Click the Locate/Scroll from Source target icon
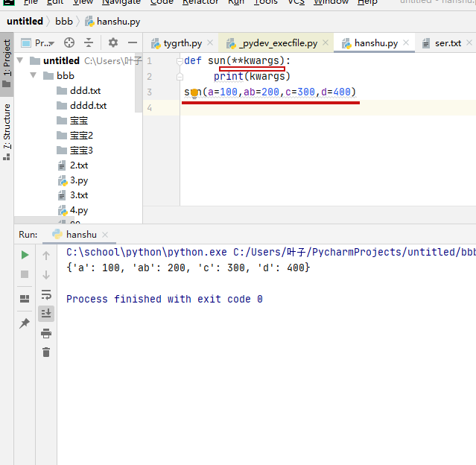 point(69,42)
